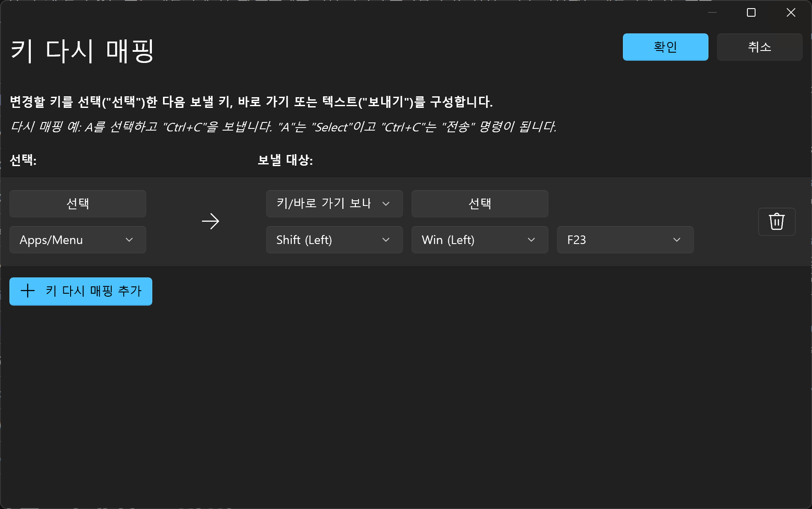
Task: Click the italic Ctrl+C remapping example text
Action: point(283,127)
